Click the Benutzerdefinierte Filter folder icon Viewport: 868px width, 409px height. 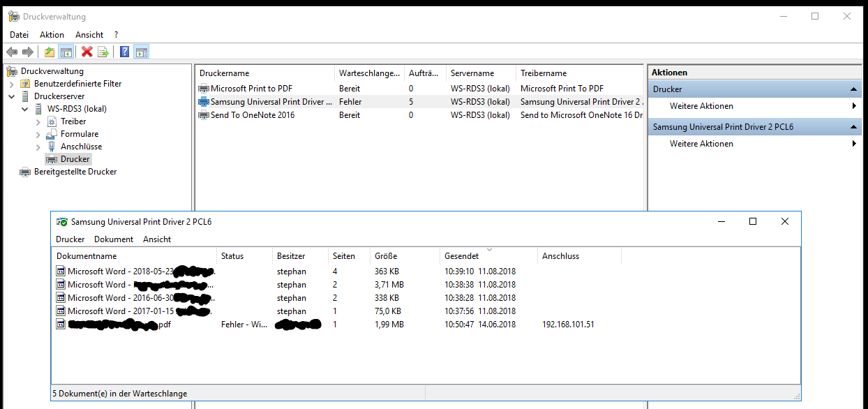(x=26, y=84)
